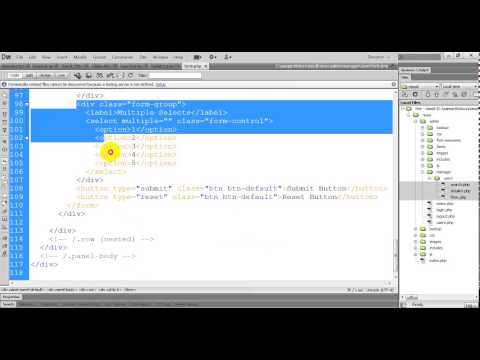This screenshot has height=360, width=480.
Task: Expand the font-awesome folder
Action: click(422, 140)
